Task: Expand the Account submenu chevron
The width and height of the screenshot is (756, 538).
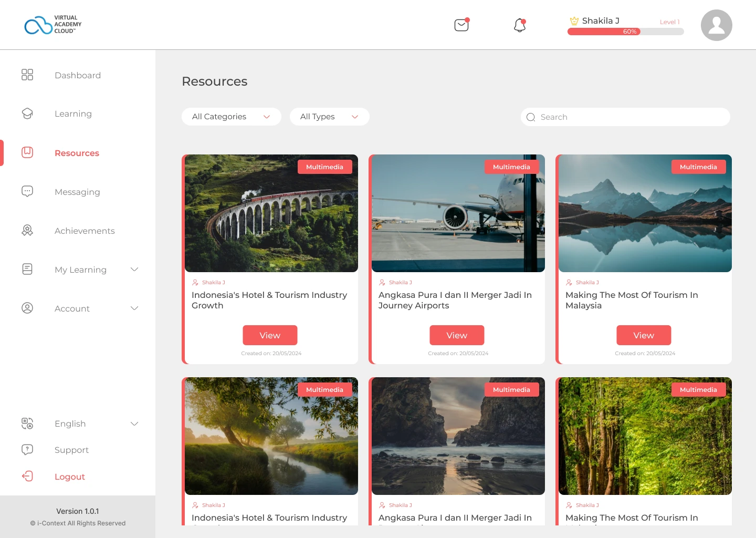Action: (134, 308)
